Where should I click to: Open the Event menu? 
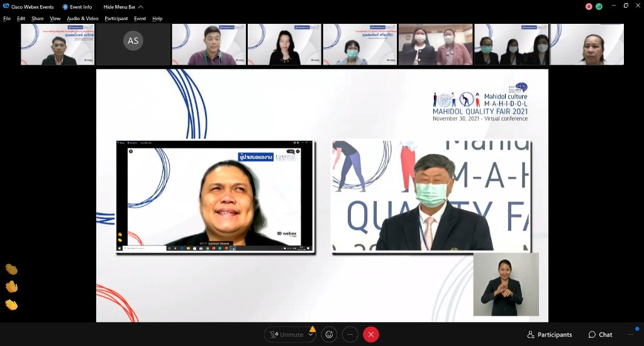coord(140,18)
